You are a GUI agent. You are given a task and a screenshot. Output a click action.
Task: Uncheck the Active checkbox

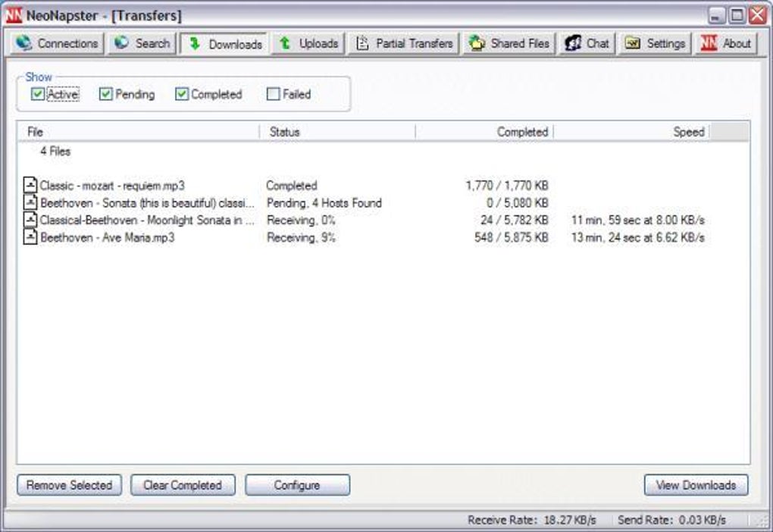[x=37, y=94]
